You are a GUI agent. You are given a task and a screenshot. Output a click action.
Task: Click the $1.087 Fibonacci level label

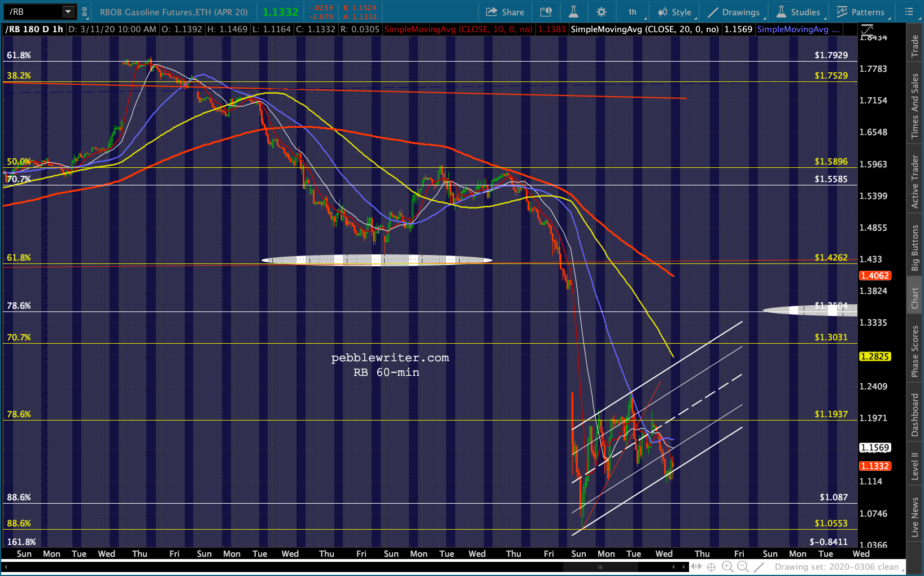tap(834, 497)
